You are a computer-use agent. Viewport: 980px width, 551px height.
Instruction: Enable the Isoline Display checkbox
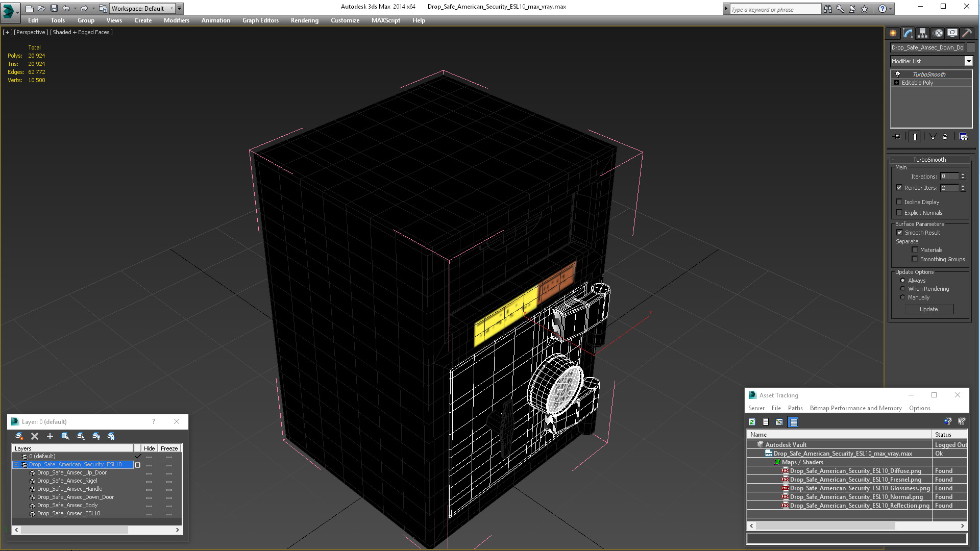tap(899, 202)
